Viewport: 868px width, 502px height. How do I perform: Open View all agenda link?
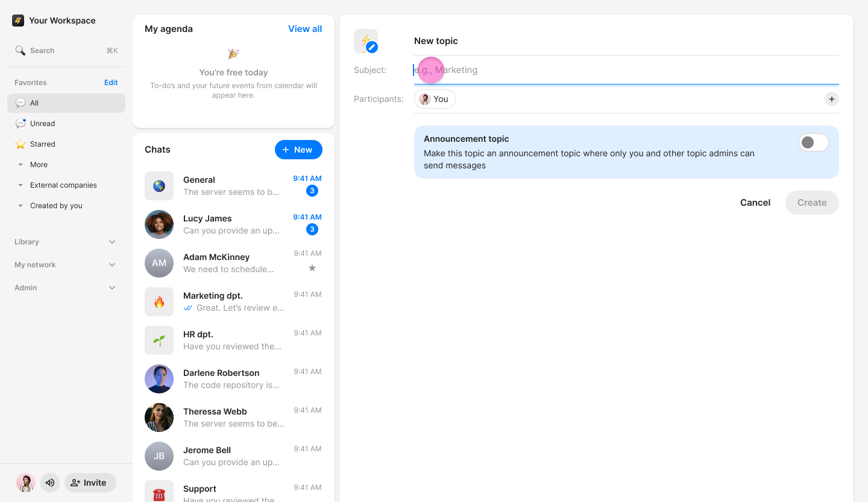[305, 29]
